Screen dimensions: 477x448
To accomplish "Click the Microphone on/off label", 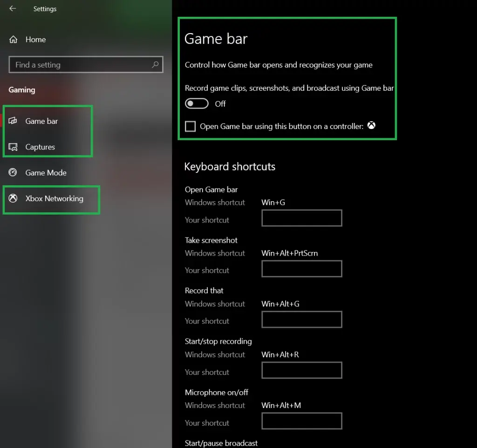I will click(x=217, y=392).
